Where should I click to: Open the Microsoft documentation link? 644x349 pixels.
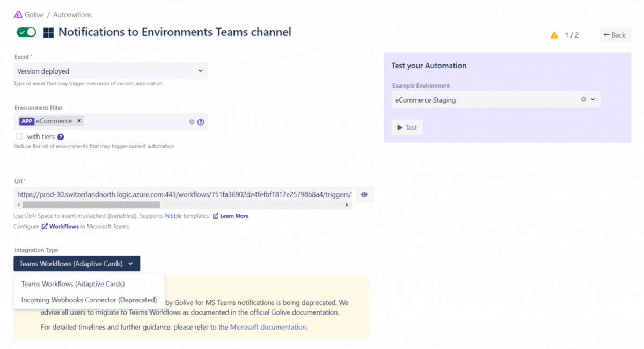point(268,326)
